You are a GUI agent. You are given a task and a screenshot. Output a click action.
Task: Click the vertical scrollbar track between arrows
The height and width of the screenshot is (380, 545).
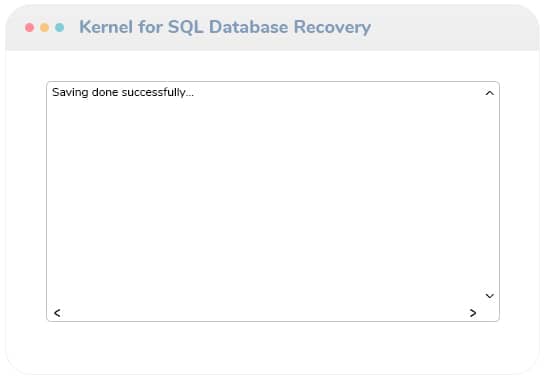coord(489,195)
